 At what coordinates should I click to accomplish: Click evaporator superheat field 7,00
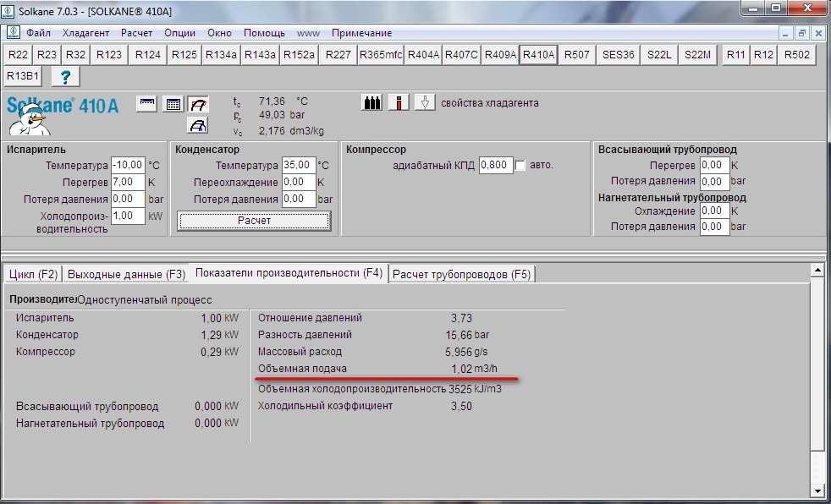(129, 182)
